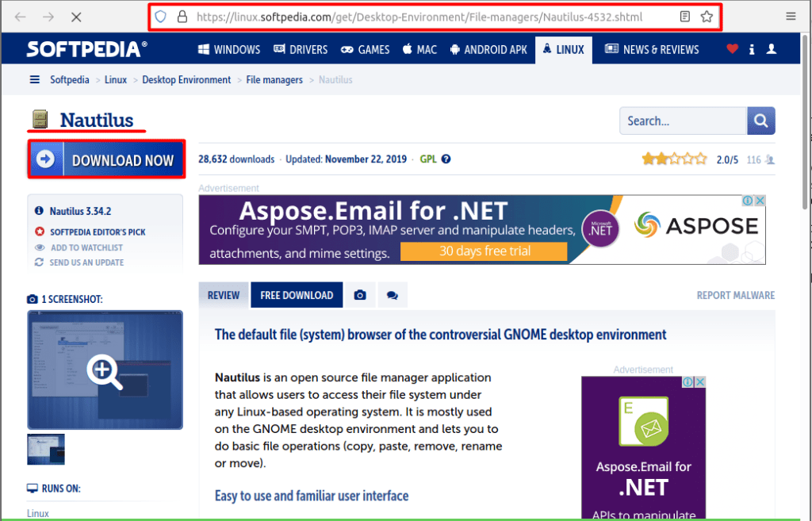Stop page loading with the X button

click(76, 17)
